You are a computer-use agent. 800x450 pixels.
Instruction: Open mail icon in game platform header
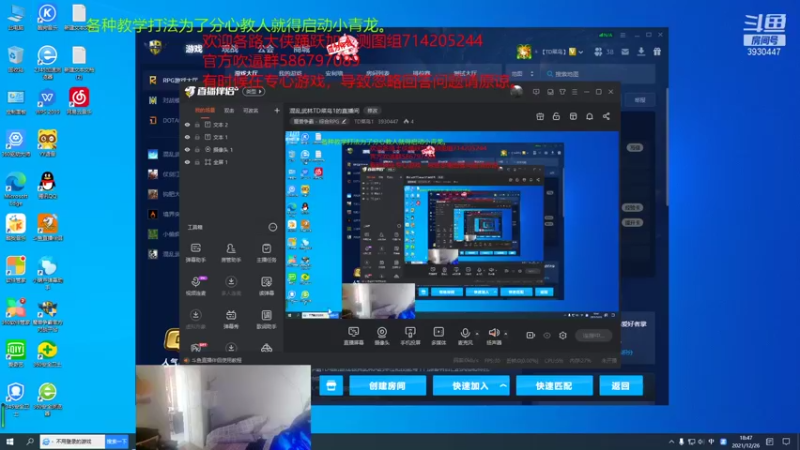(625, 52)
